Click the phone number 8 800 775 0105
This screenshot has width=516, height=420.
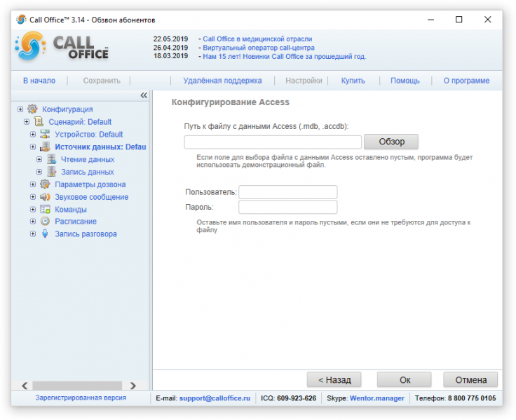472,398
